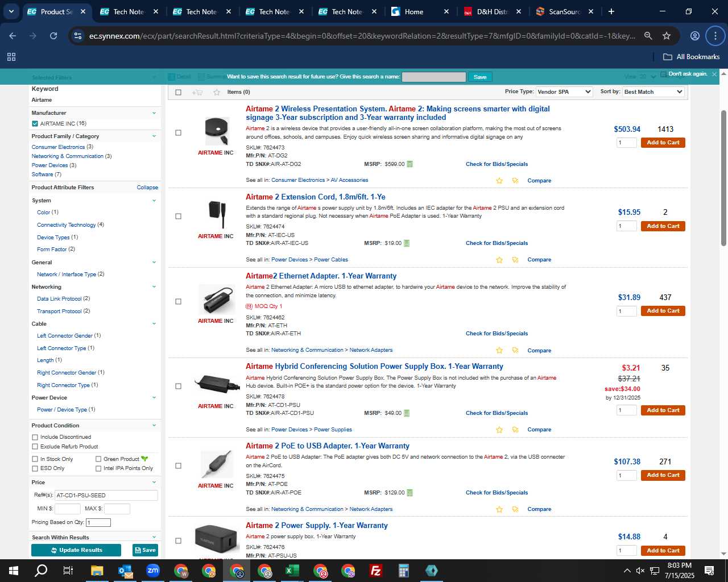Open Check for Bids/Specials for AT-ETH
The height and width of the screenshot is (582, 728).
pos(497,334)
